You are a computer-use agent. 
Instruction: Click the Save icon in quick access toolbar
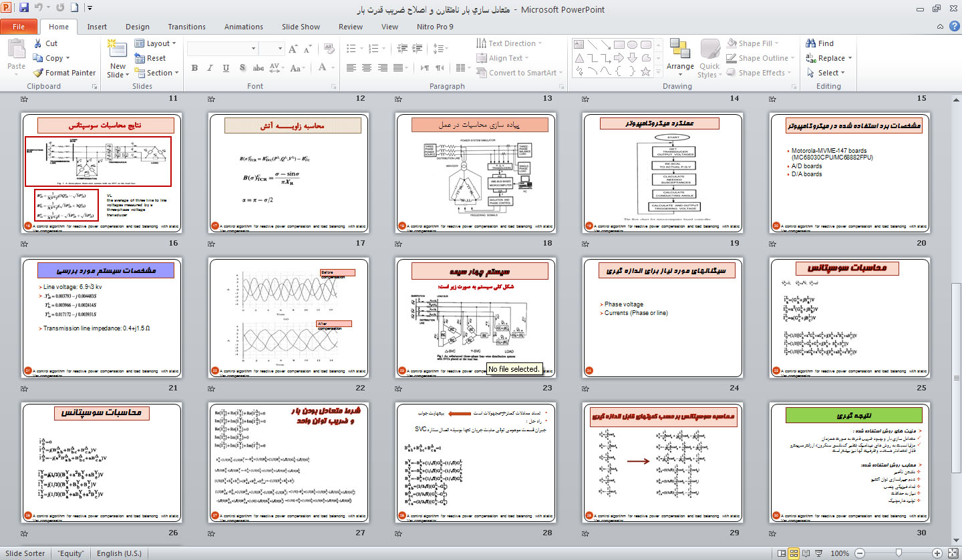coord(24,9)
